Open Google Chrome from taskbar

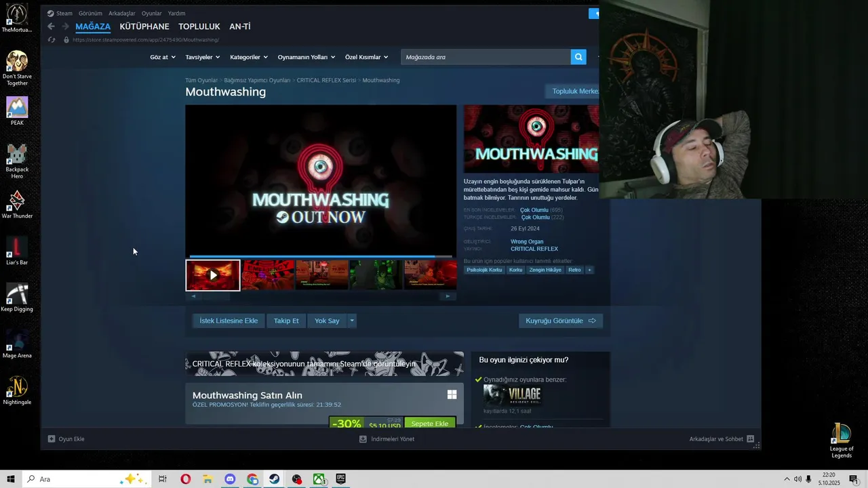(252, 479)
